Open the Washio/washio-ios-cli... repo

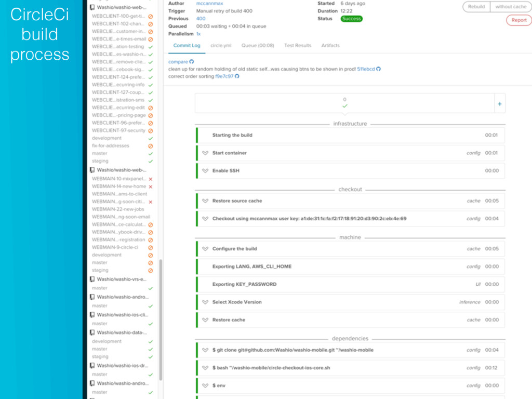click(x=123, y=315)
